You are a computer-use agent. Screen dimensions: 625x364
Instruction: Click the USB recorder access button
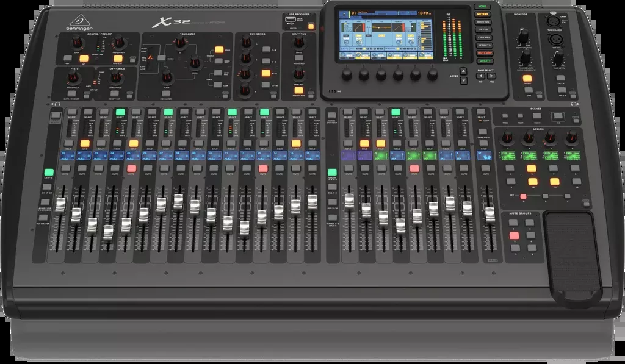311,27
